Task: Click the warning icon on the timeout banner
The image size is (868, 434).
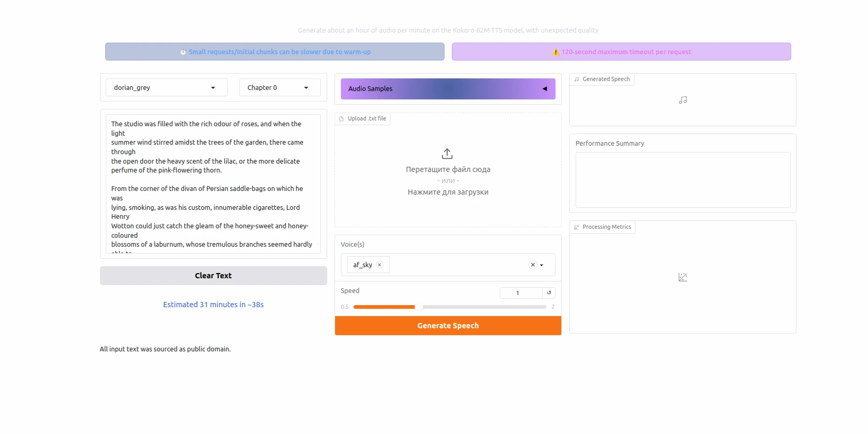Action: [556, 52]
